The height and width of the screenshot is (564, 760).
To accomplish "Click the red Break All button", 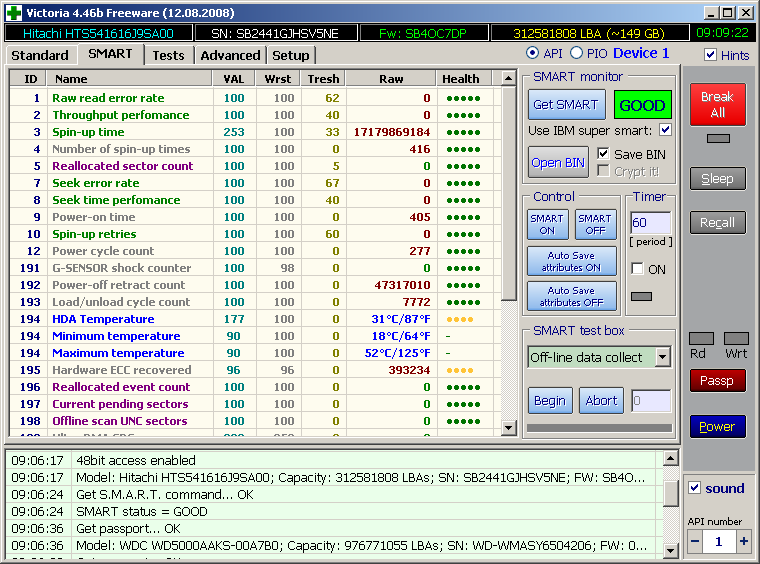I will [x=717, y=104].
